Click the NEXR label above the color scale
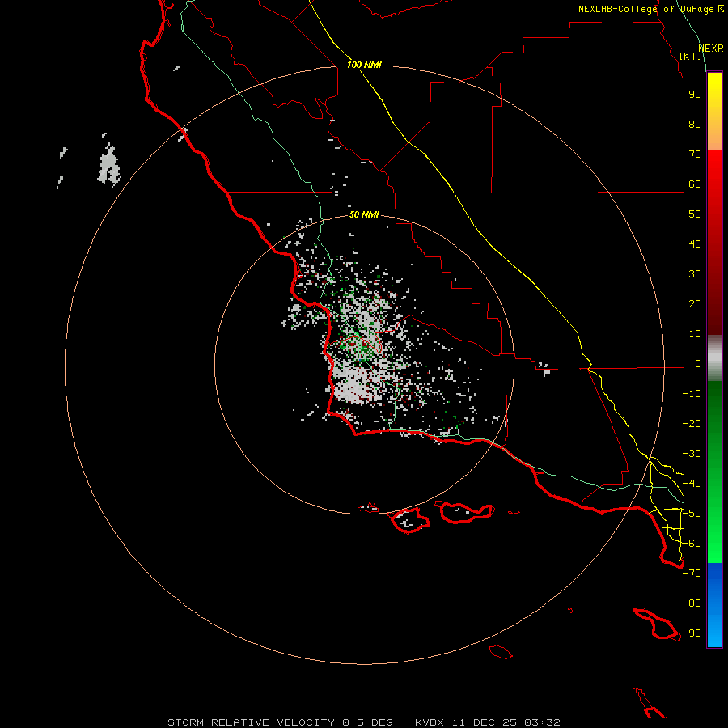This screenshot has width=728, height=728. click(710, 48)
